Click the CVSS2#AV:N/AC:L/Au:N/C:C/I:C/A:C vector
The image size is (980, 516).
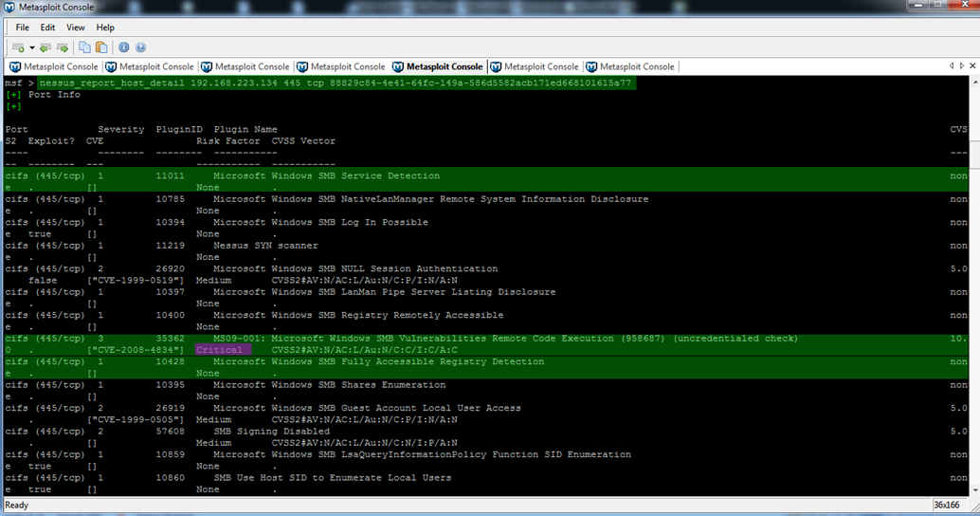click(x=364, y=350)
